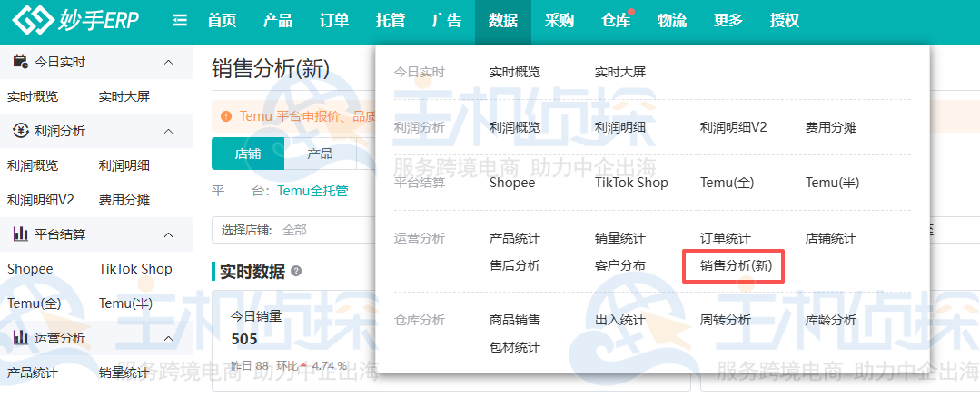Choose 客户分布 in the dropdown menu
The image size is (980, 398).
coord(620,265)
